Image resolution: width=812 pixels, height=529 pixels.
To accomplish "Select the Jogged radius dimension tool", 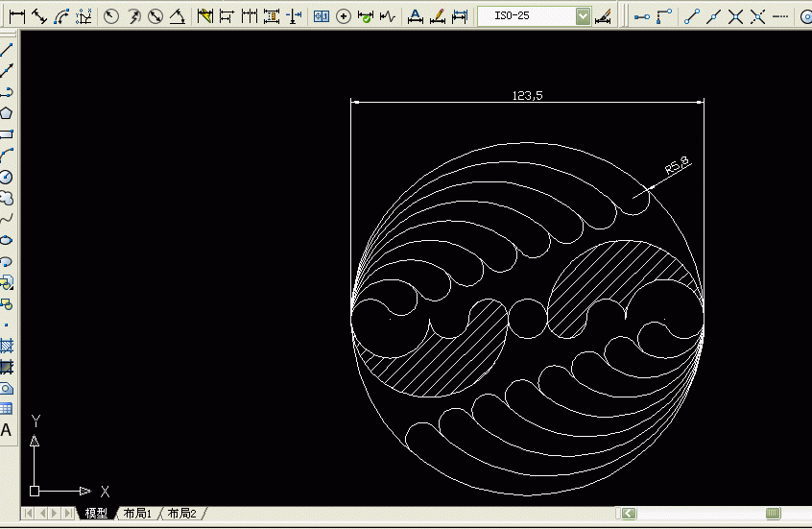I will pos(133,16).
